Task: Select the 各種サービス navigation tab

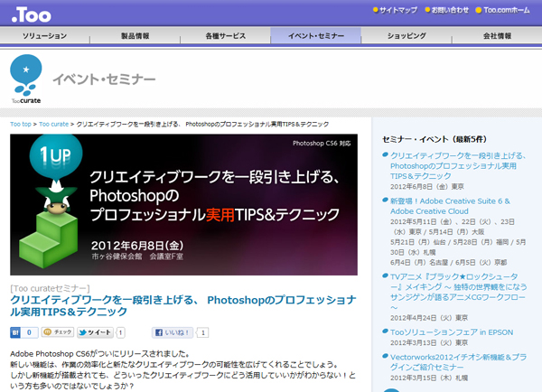Action: tap(225, 36)
